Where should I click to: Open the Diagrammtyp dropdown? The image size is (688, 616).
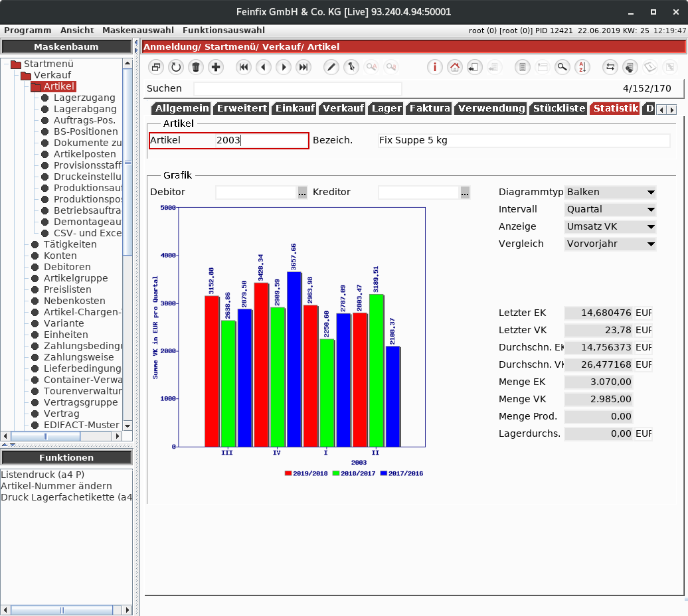[x=610, y=192]
